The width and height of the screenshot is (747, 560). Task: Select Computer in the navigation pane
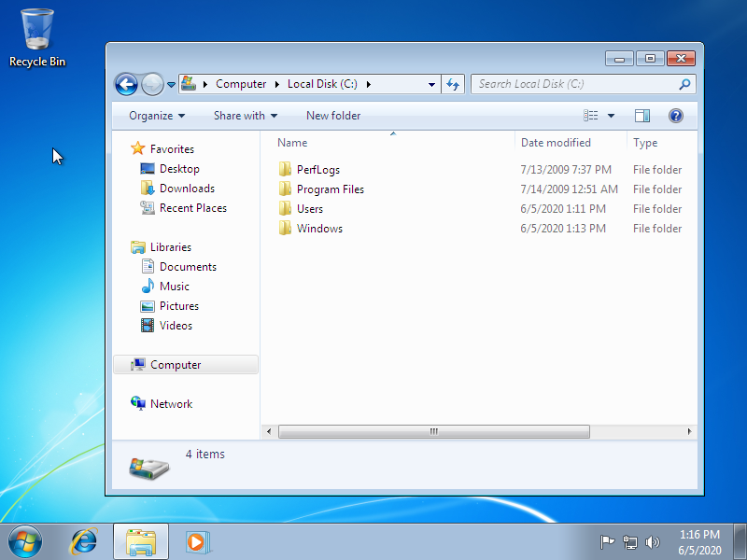(x=186, y=364)
